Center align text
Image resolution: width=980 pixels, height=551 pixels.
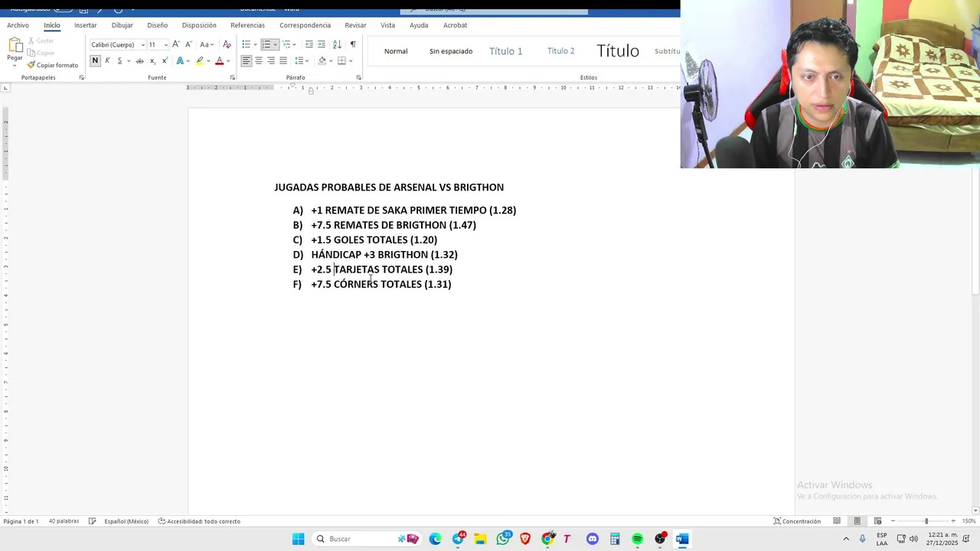[259, 60]
